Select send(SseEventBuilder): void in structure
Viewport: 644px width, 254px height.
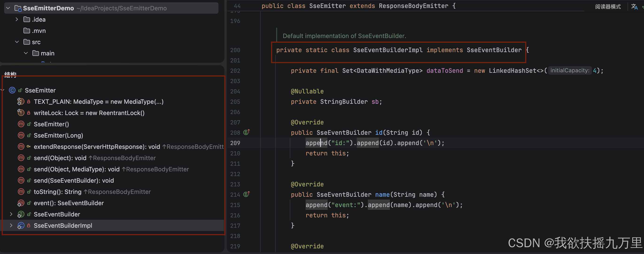click(74, 180)
